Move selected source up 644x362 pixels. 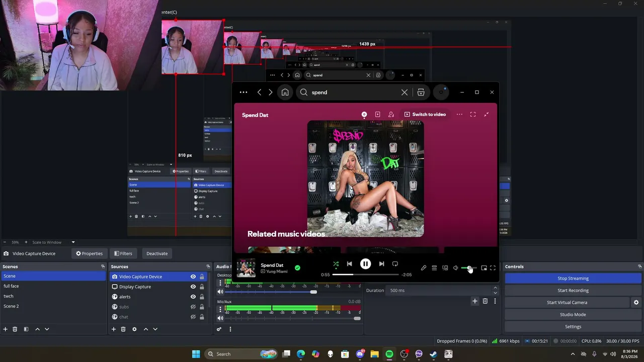[x=146, y=329]
